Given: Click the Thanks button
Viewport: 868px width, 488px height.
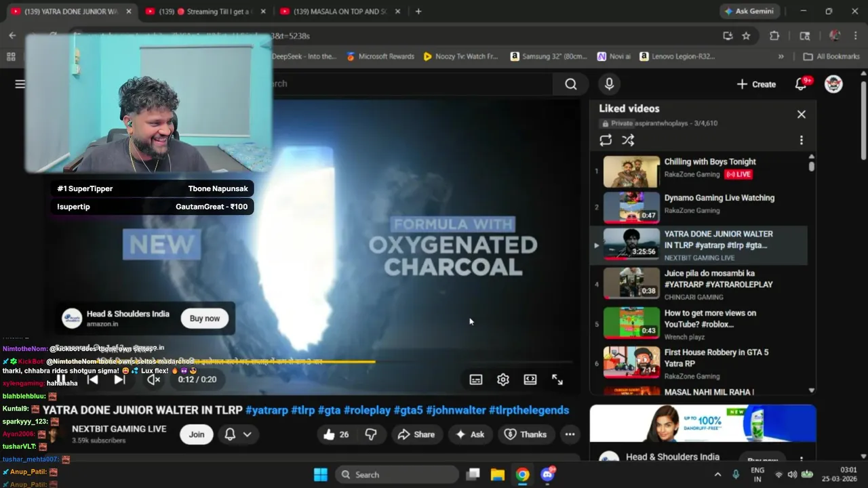Looking at the screenshot, I should (526, 434).
